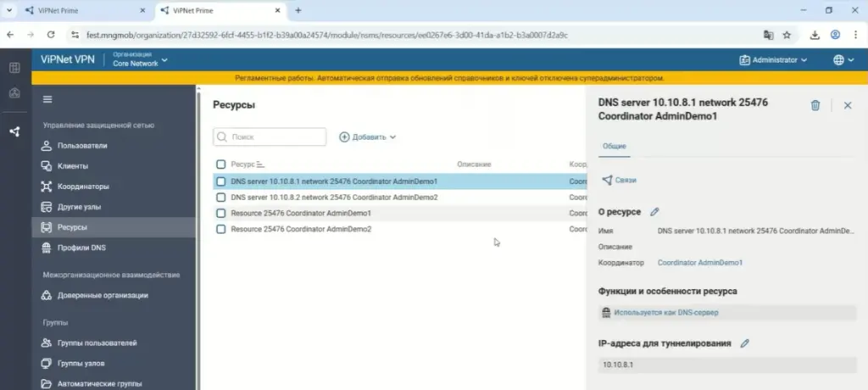The width and height of the screenshot is (868, 390).
Task: Click the hamburger menu icon in sidebar
Action: (x=47, y=100)
